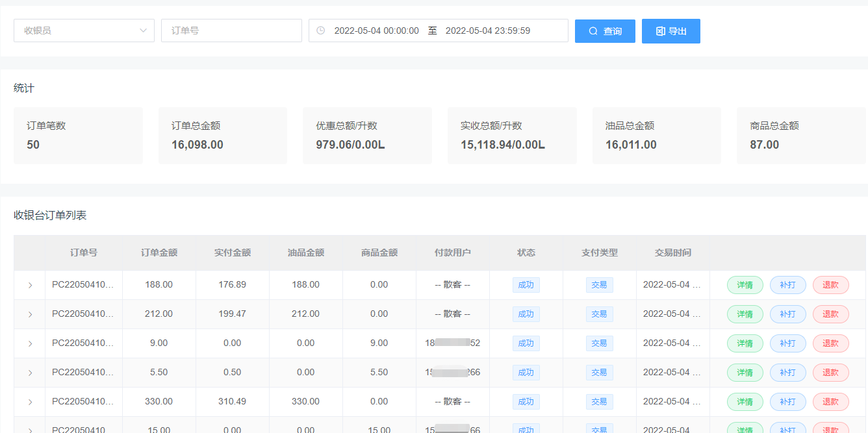Screen dimensions: 868x433
Task: Click the 实付金额 column header
Action: click(233, 253)
